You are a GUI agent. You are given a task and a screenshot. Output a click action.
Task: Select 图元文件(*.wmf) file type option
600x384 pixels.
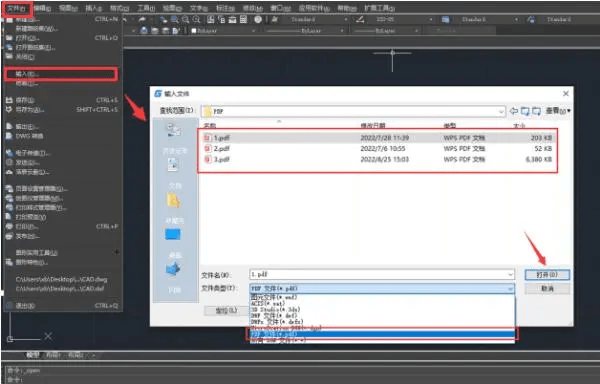tap(383, 297)
